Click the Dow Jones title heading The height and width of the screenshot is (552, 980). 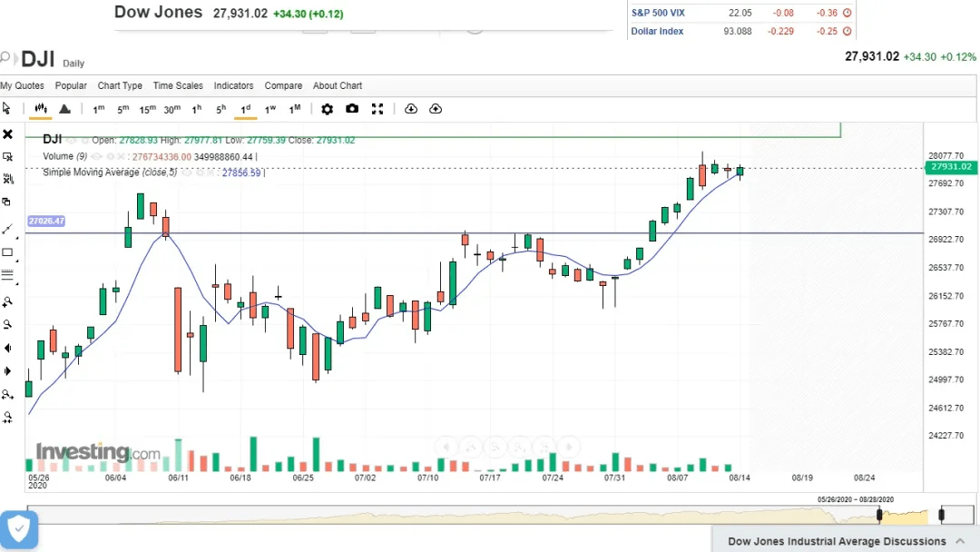pos(158,13)
